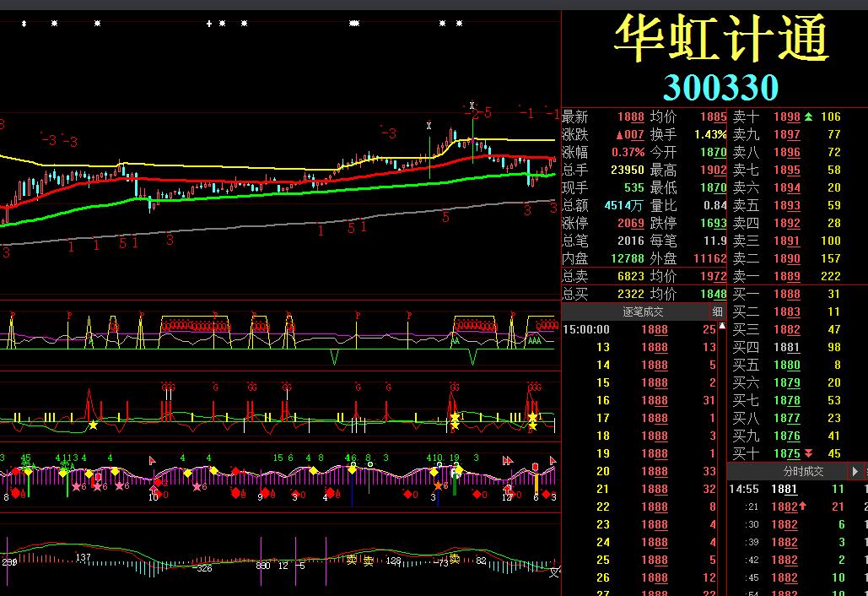Click the 卖一 price 1889

coord(787,276)
